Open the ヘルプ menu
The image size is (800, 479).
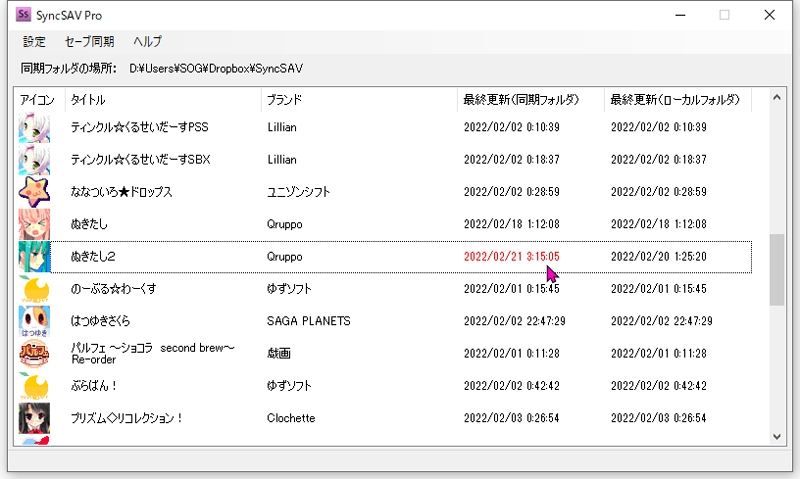[x=147, y=42]
